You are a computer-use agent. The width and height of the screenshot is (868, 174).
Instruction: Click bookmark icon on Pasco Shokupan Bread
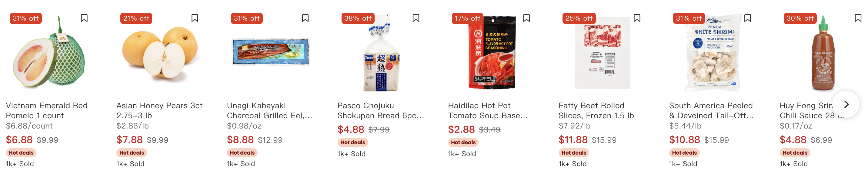tap(416, 18)
